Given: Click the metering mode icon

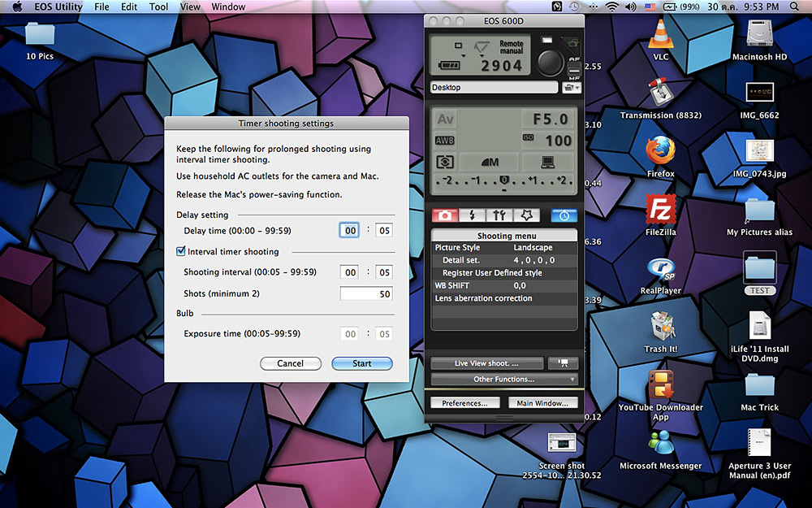Looking at the screenshot, I should tap(445, 163).
